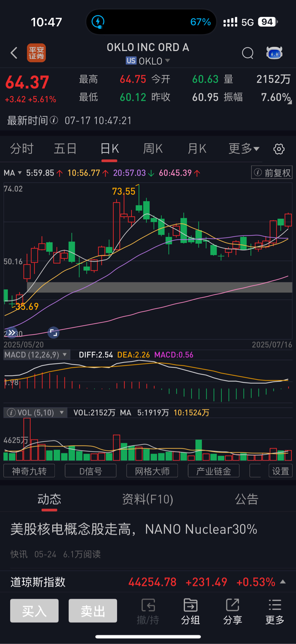The image size is (296, 644).
Task: Open the 公告 tab
Action: tap(247, 499)
